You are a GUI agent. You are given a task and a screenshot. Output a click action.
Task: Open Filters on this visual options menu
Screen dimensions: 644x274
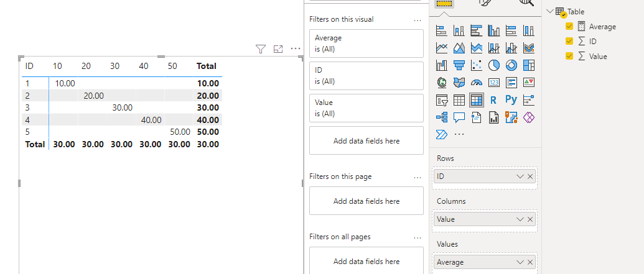tap(418, 20)
